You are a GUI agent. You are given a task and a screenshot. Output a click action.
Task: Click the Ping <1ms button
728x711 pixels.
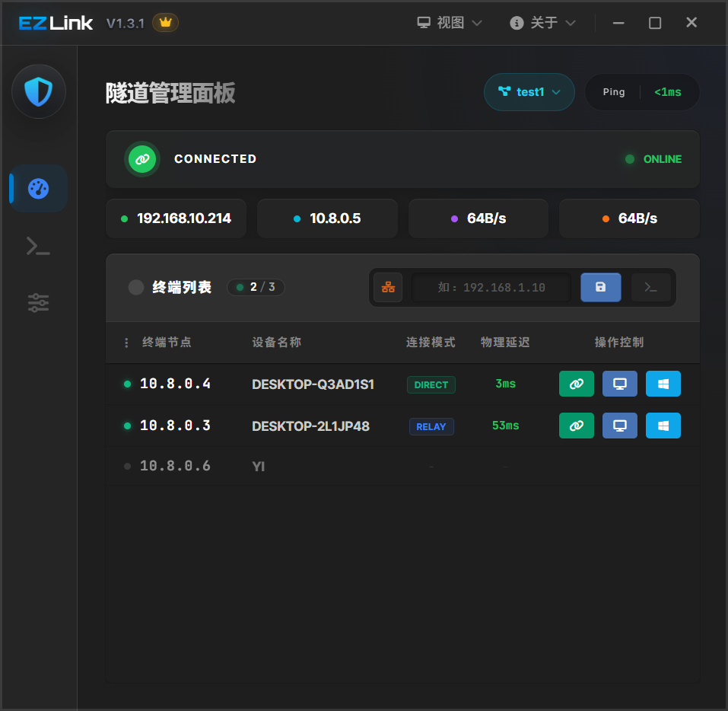pyautogui.click(x=642, y=91)
